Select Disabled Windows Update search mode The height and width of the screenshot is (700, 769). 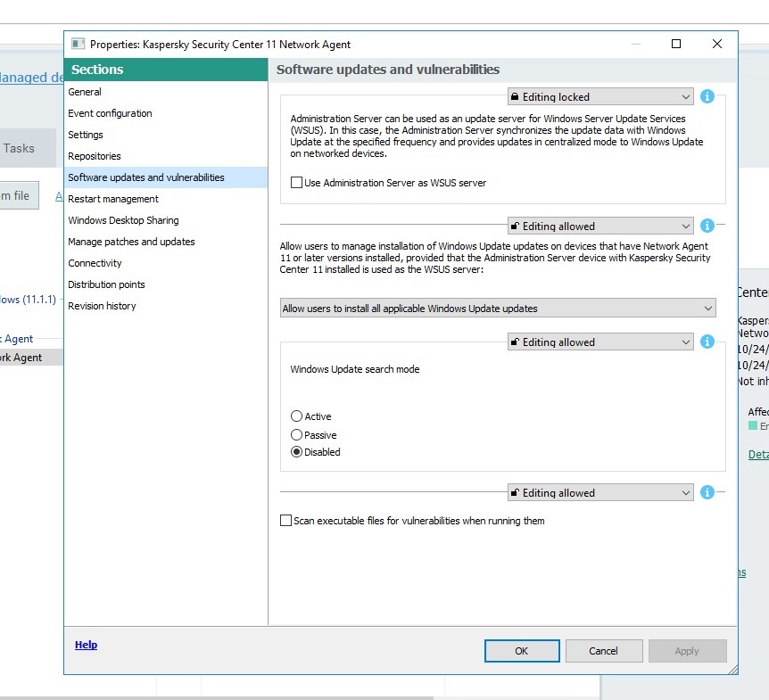296,452
